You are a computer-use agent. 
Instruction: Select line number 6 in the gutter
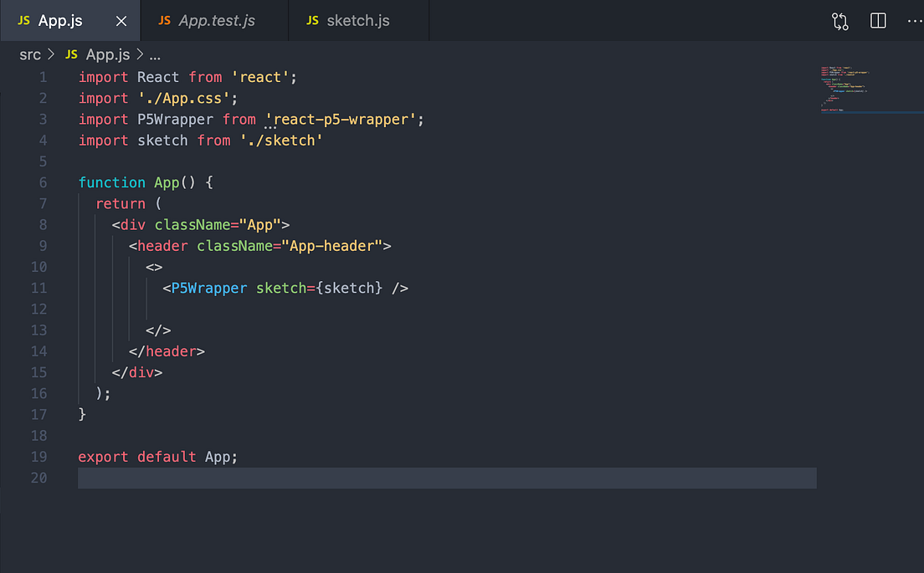[43, 182]
